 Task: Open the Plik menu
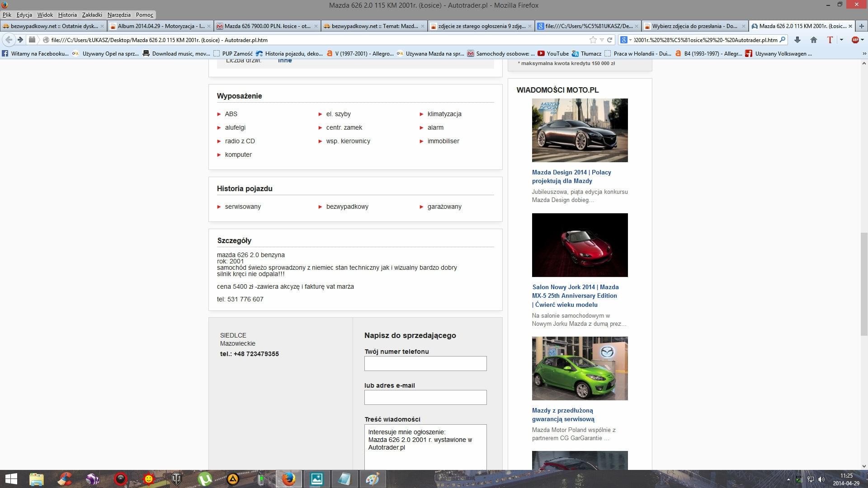click(7, 15)
